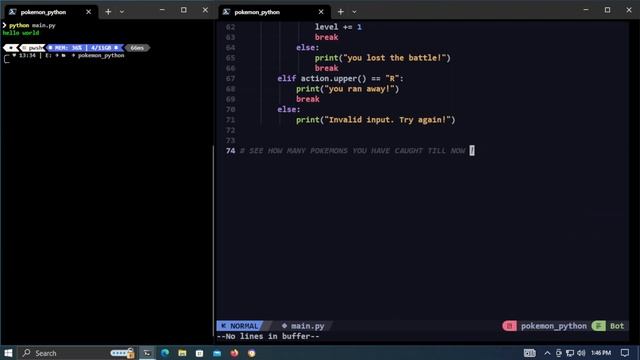The width and height of the screenshot is (640, 360).
Task: Click the NORMAL mode indicator in the status line
Action: 240,326
